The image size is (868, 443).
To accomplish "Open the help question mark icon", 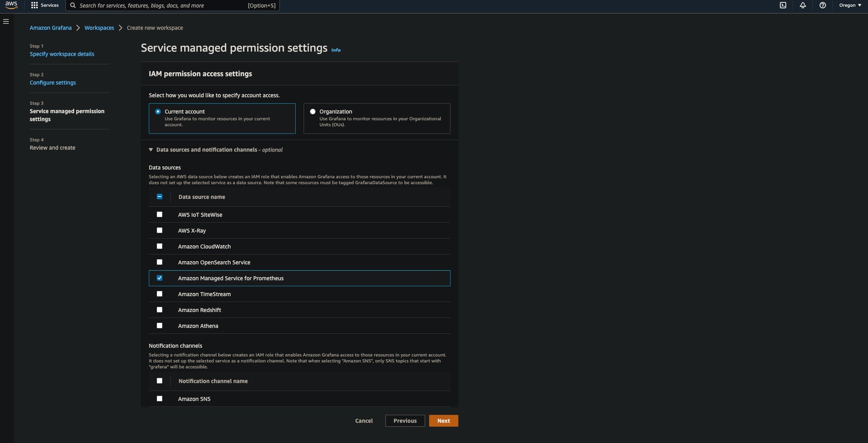I will coord(822,5).
